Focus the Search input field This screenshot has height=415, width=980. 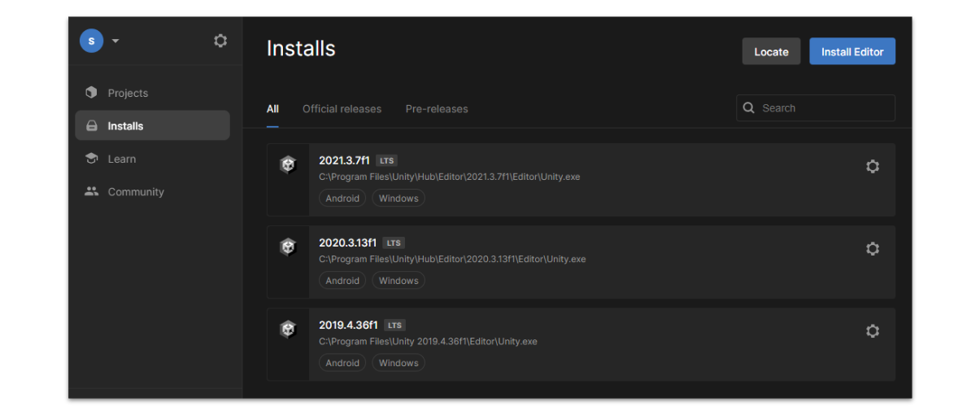(x=816, y=108)
